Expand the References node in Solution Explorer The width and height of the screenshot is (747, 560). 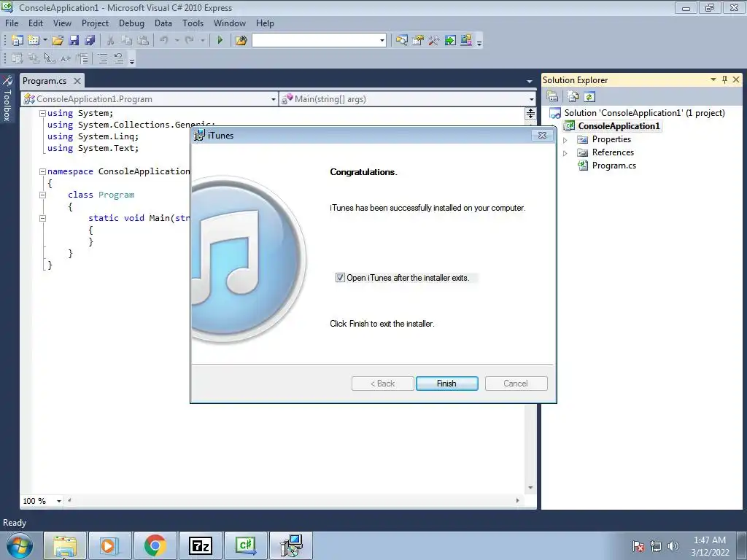(565, 153)
